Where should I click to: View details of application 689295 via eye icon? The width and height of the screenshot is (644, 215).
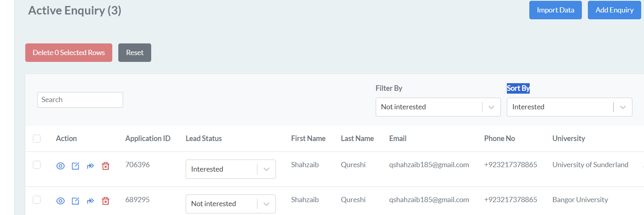pyautogui.click(x=61, y=201)
